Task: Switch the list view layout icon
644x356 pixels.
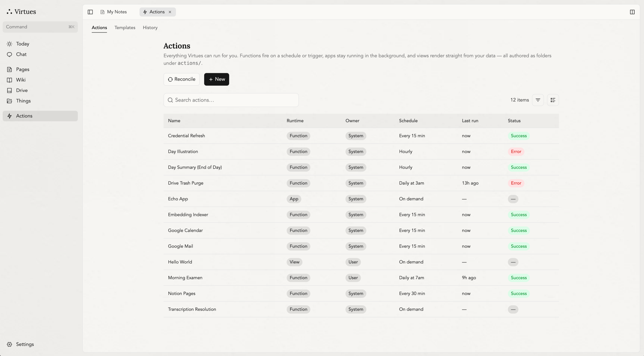Action: pos(553,100)
